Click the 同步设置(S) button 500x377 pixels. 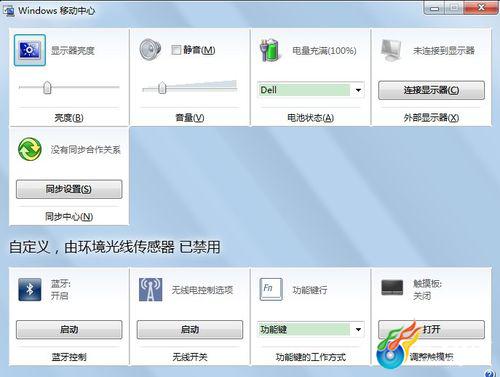pyautogui.click(x=69, y=189)
